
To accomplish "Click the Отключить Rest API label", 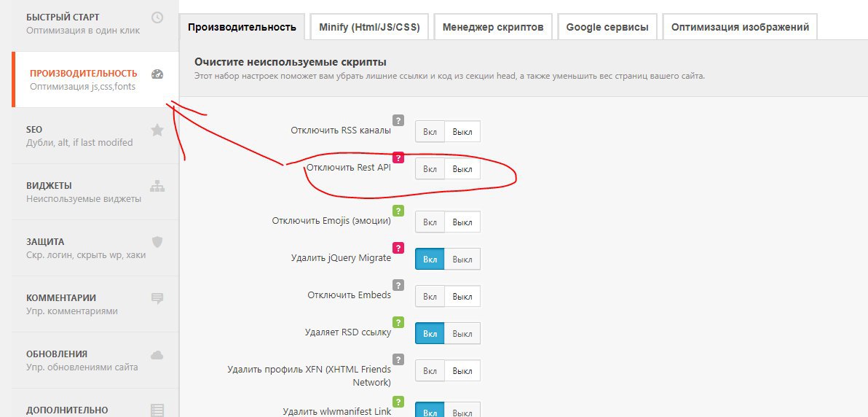I will [349, 168].
